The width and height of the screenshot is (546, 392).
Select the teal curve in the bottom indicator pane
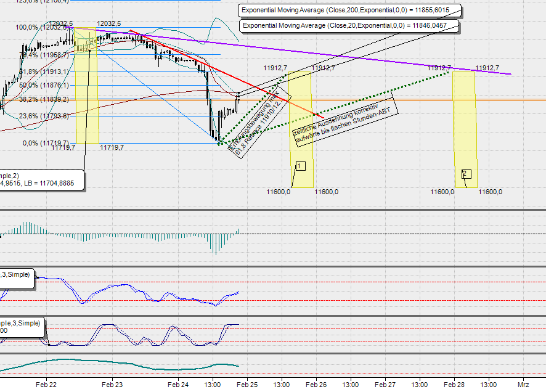tap(120, 364)
